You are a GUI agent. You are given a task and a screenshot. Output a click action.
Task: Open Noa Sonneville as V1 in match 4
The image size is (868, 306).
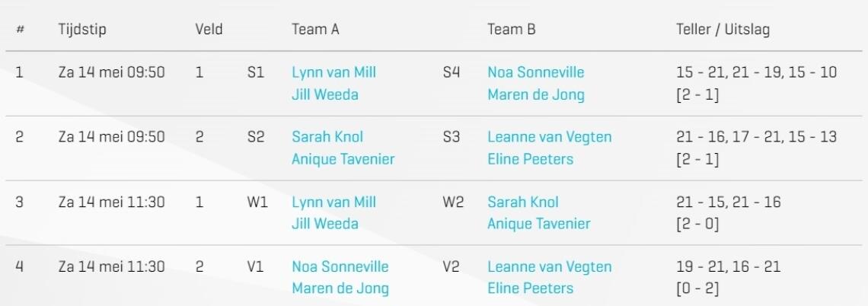click(x=340, y=266)
